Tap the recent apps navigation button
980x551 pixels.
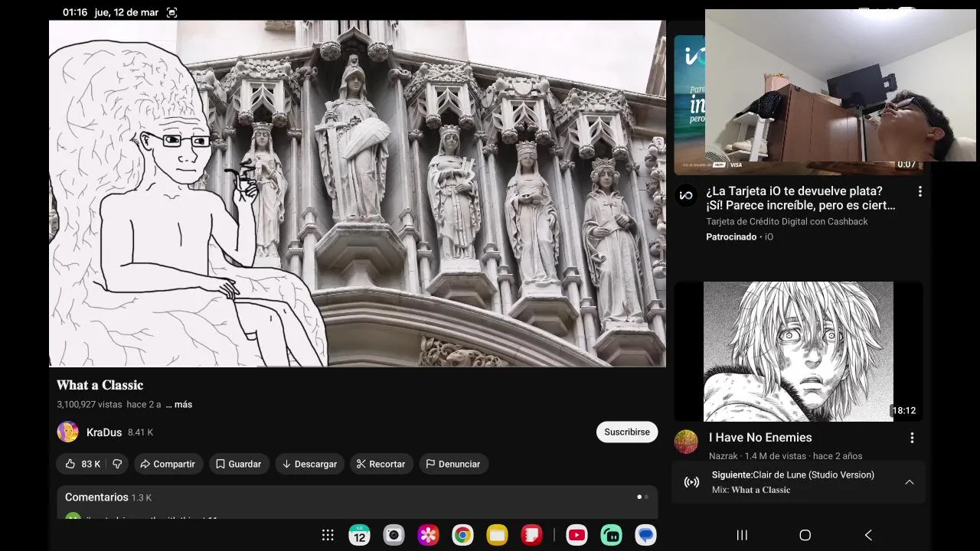point(742,535)
